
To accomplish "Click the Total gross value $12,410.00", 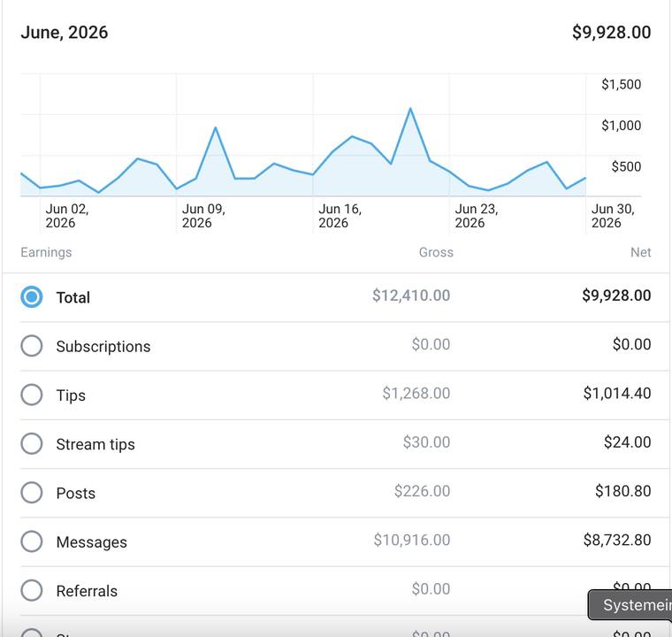I will point(411,295).
